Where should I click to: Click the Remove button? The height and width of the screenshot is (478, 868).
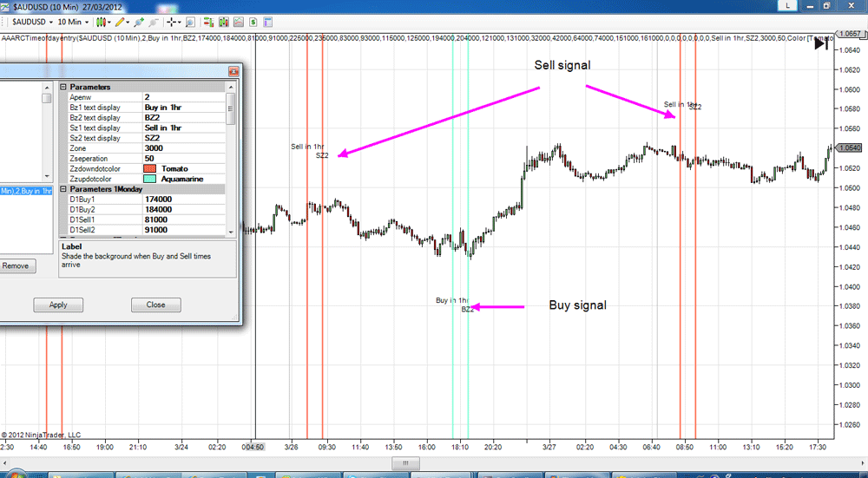pos(17,266)
